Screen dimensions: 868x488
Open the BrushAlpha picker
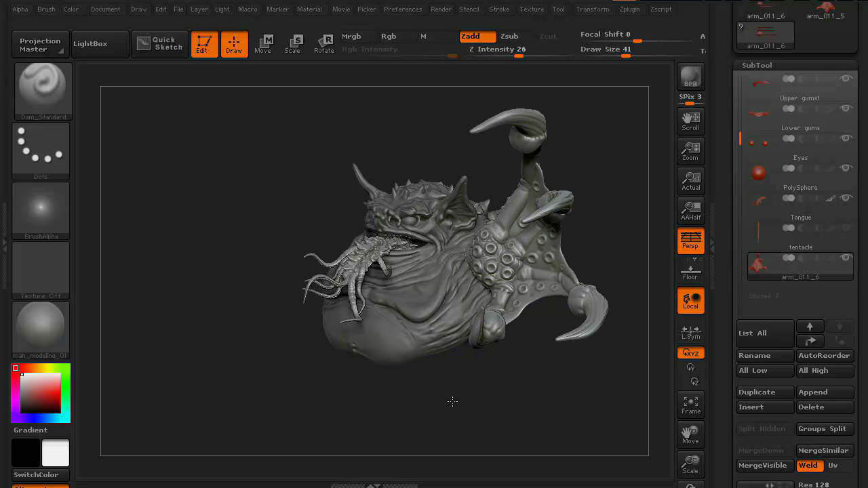coord(41,211)
